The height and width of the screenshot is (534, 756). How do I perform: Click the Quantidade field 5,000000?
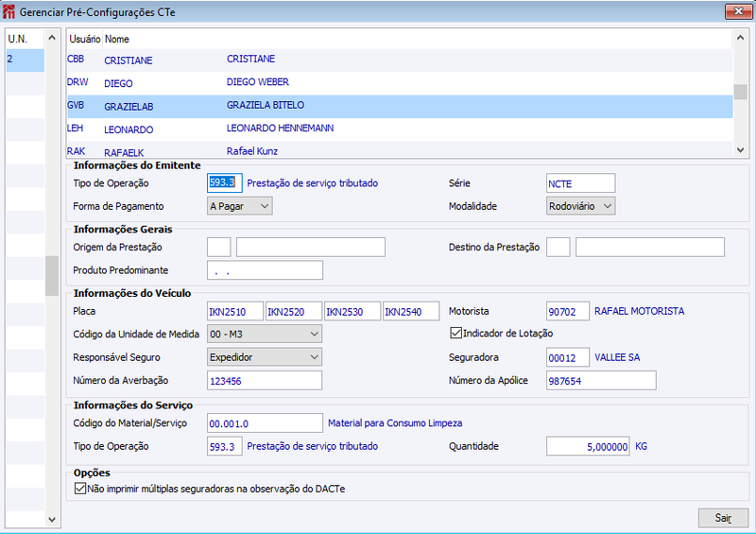tap(588, 446)
